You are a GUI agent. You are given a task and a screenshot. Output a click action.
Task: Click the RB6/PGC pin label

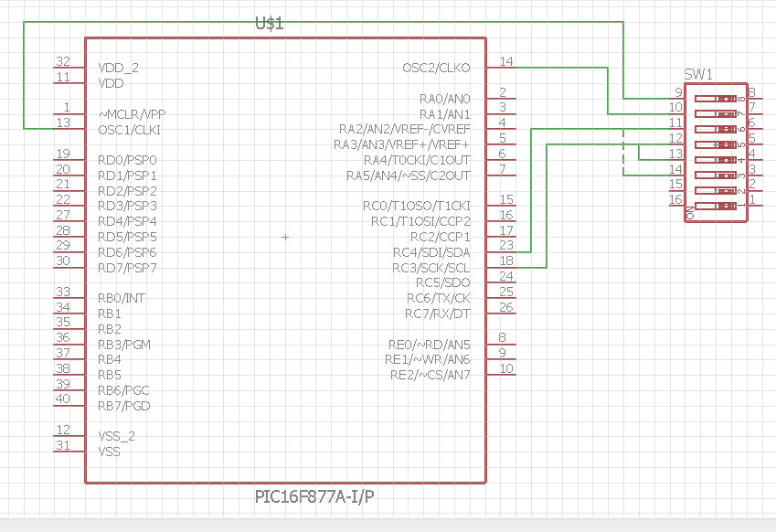[123, 390]
